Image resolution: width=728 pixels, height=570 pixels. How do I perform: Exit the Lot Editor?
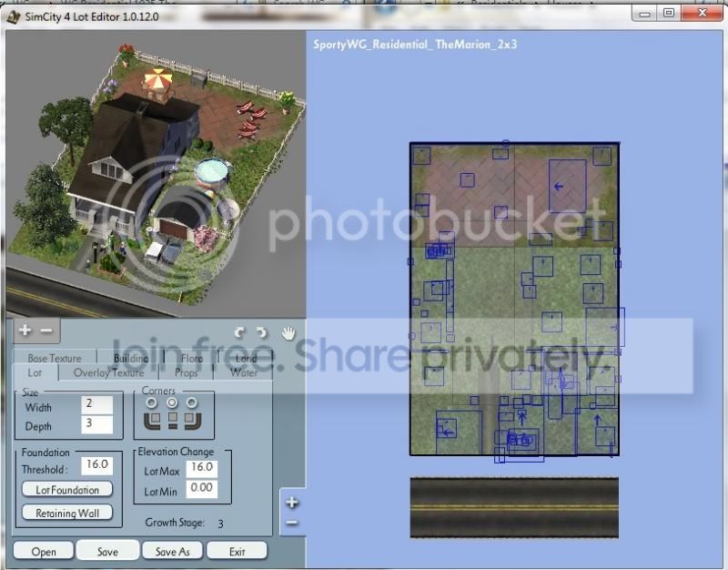[237, 552]
